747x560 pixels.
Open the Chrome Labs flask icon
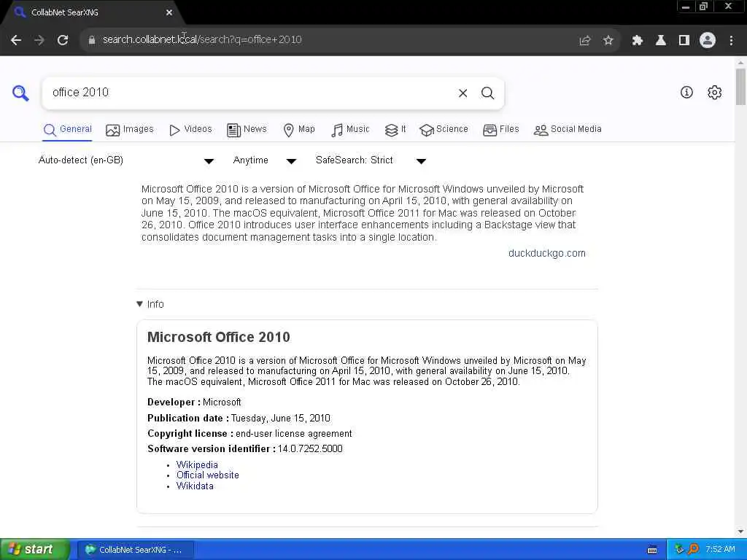pos(661,41)
